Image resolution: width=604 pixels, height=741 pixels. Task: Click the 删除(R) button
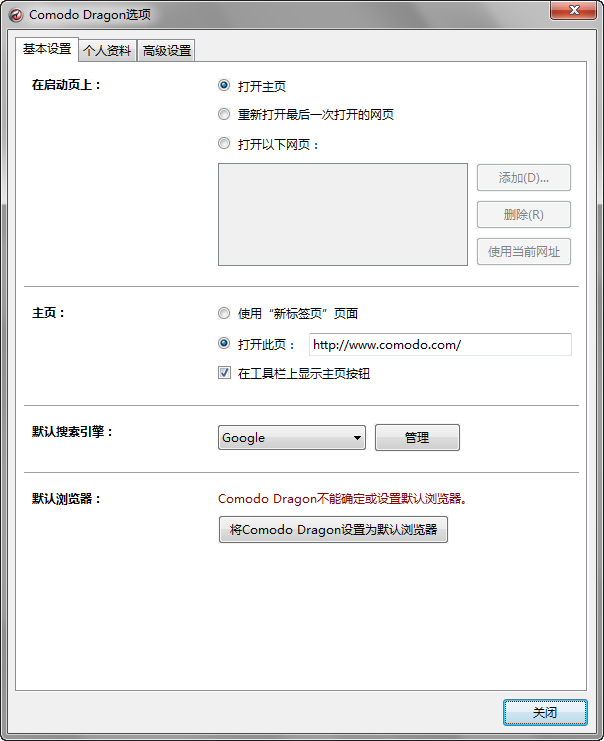coord(524,215)
